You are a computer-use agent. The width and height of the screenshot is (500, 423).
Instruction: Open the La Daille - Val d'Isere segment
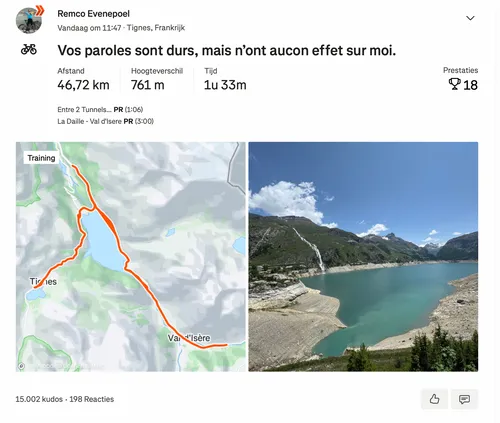[x=105, y=121]
